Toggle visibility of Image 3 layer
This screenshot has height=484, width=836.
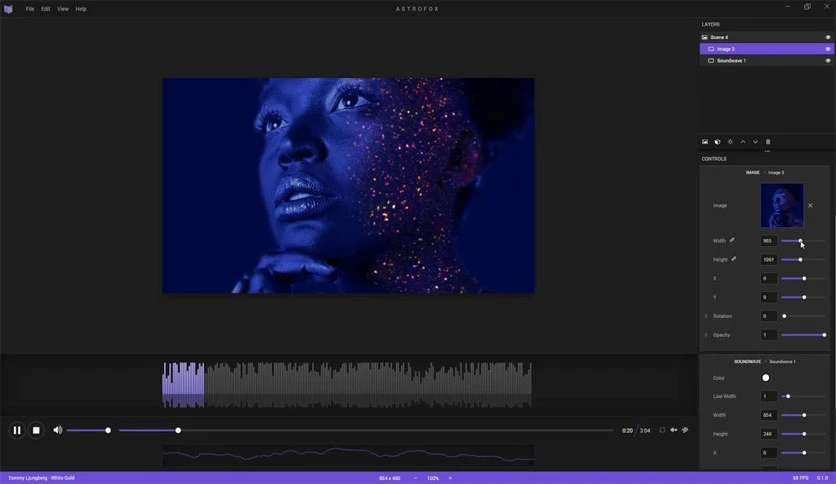coord(827,49)
